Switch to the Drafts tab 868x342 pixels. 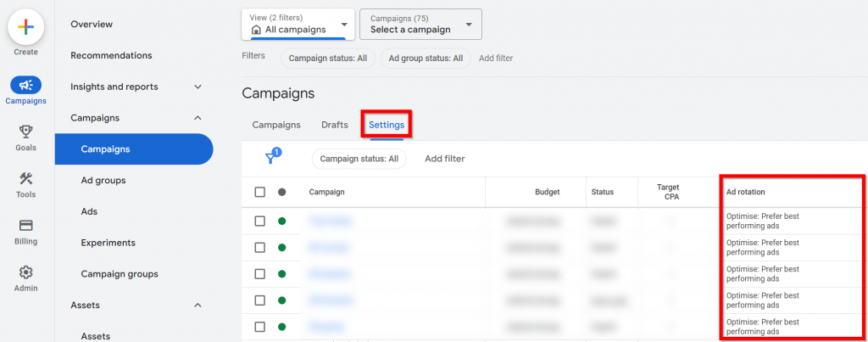click(x=335, y=125)
